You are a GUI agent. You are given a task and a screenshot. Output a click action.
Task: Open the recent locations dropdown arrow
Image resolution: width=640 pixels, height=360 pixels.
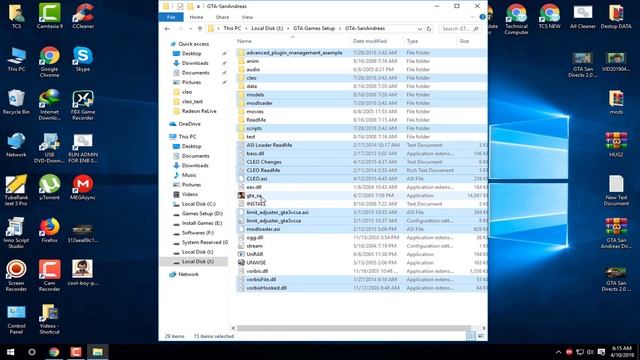click(190, 29)
